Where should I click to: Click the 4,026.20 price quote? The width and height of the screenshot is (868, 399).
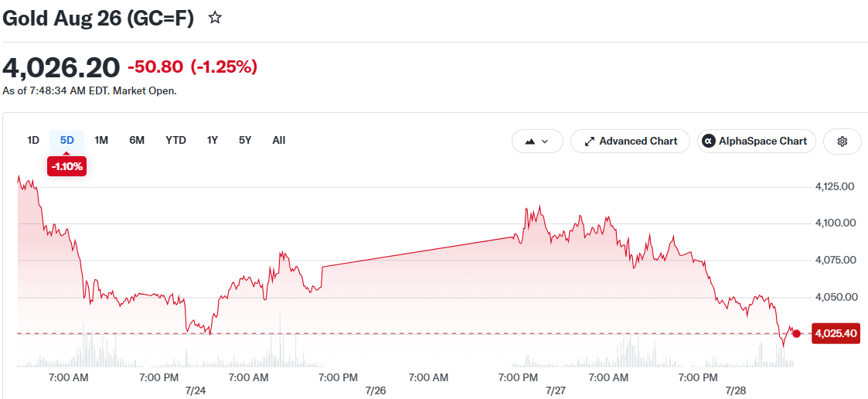point(61,68)
